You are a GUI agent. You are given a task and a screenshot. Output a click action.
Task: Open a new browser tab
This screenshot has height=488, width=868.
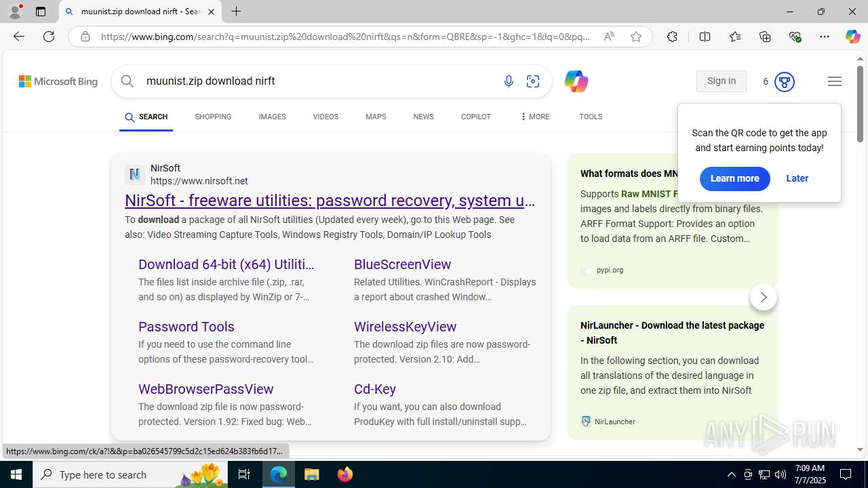(236, 12)
